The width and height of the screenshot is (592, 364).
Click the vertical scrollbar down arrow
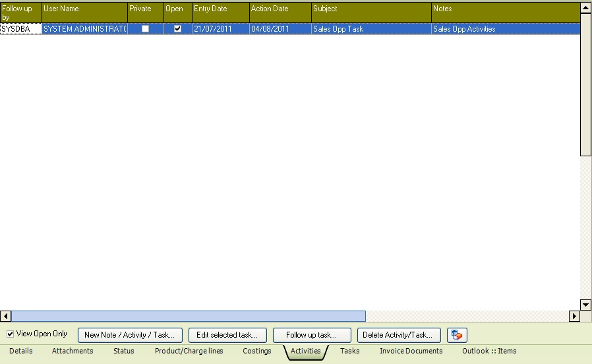[585, 305]
